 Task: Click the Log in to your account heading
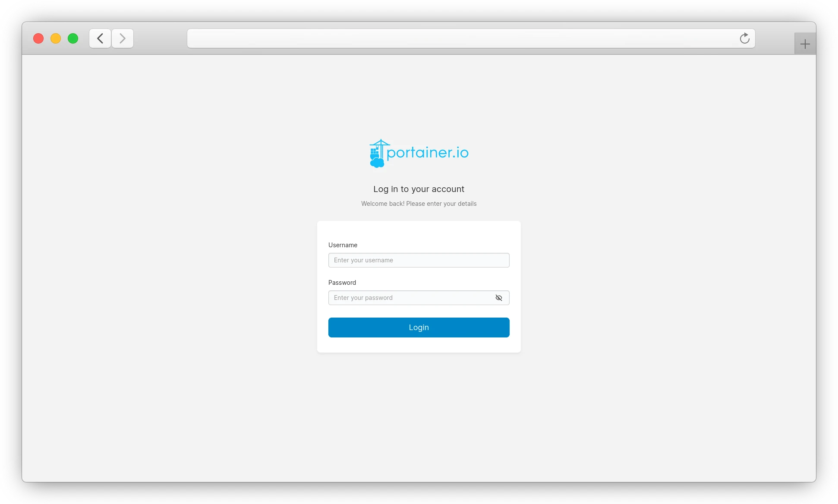[419, 189]
